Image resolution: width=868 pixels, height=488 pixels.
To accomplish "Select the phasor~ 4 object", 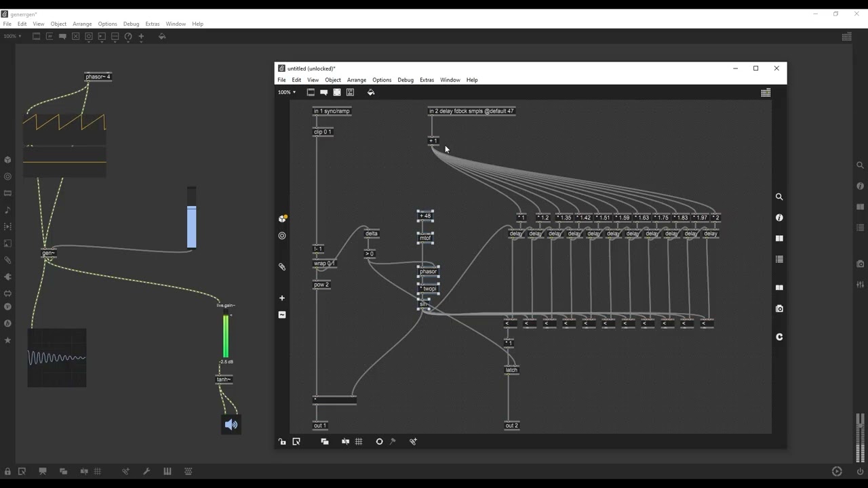I will click(x=98, y=77).
